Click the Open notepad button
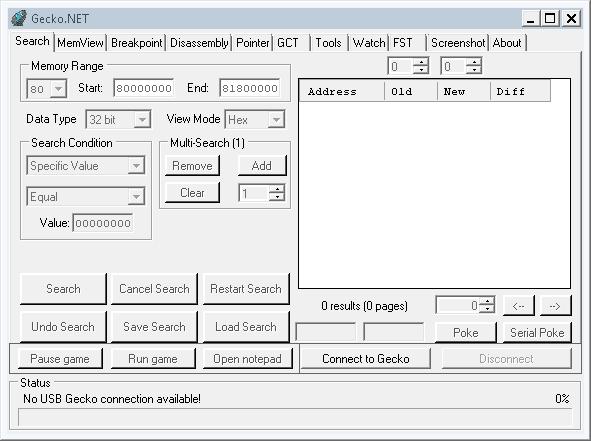 [x=248, y=359]
